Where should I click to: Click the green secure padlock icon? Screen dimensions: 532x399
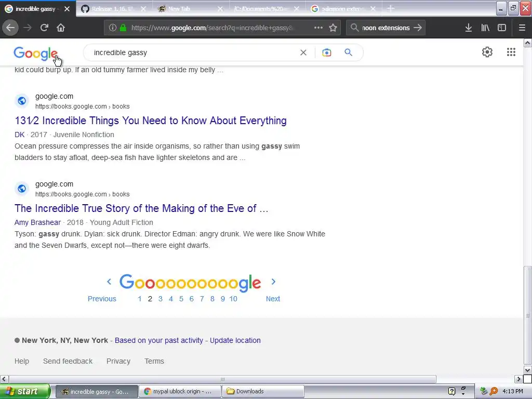123,28
